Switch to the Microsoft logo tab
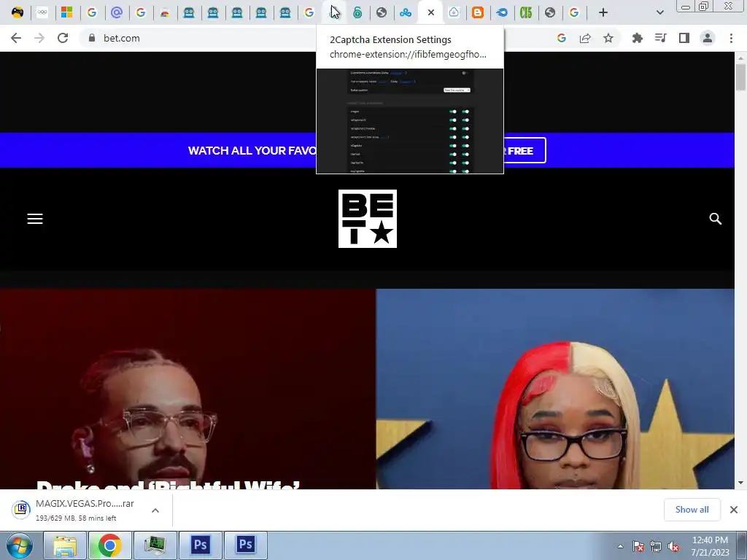Image resolution: width=747 pixels, height=560 pixels. 66,12
